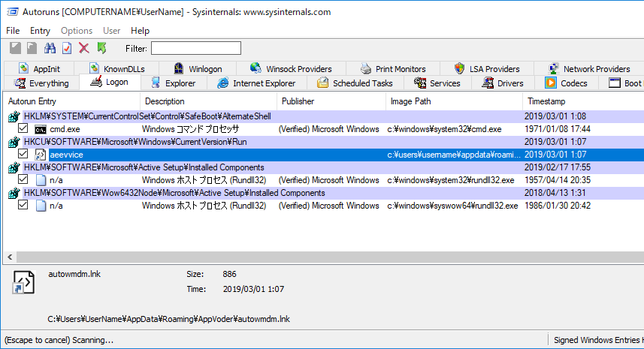Disable the aeevvice autorun entry checkbox

(x=23, y=154)
